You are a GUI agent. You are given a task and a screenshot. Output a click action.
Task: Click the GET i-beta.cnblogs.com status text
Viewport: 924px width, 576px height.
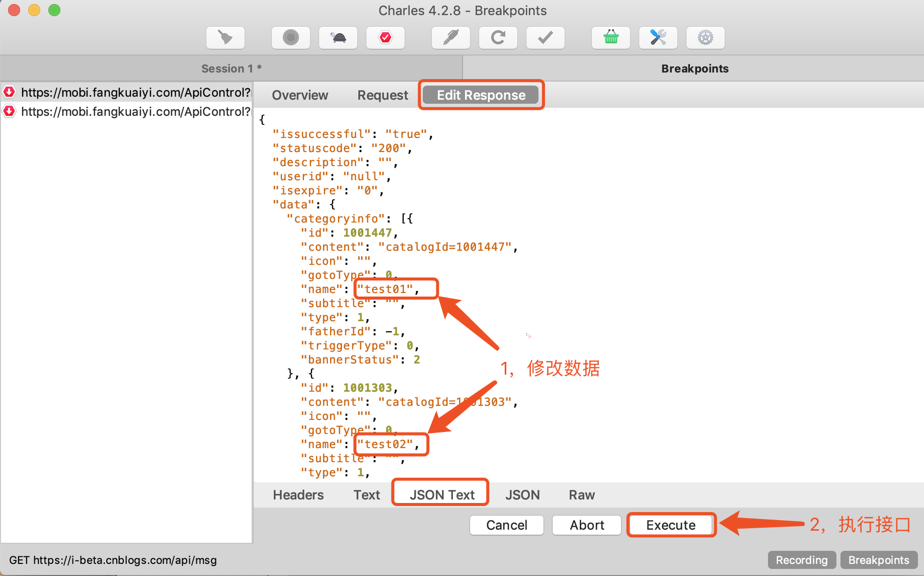pyautogui.click(x=113, y=560)
